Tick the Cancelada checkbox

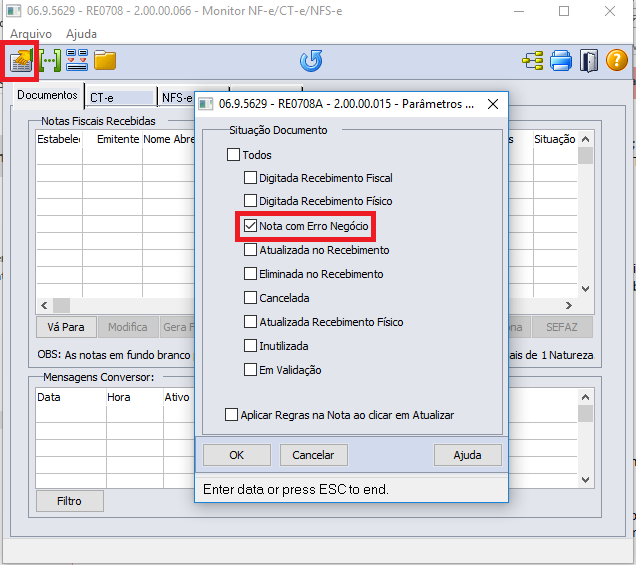[x=250, y=298]
